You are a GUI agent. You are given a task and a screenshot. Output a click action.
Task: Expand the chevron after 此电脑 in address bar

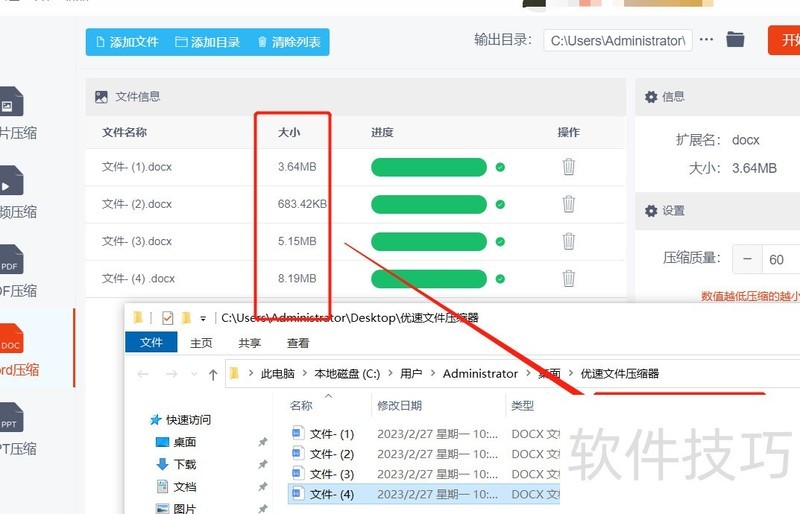pos(303,374)
